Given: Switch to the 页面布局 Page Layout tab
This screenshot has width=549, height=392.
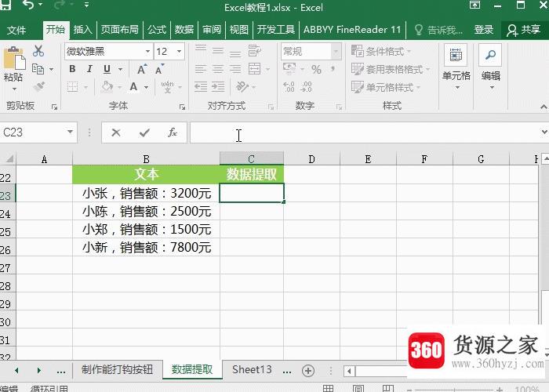Looking at the screenshot, I should (x=120, y=30).
